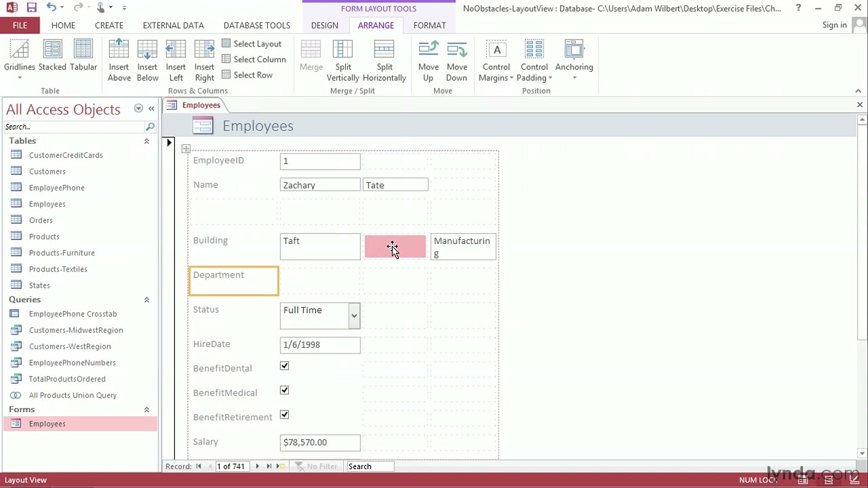Click in the navigation Search box
This screenshot has width=868, height=488.
tap(73, 127)
